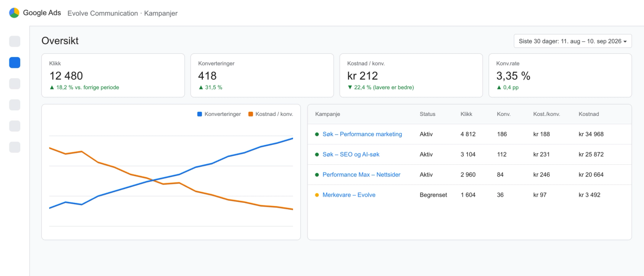Click cost per conversion 'kr 188'

point(541,134)
